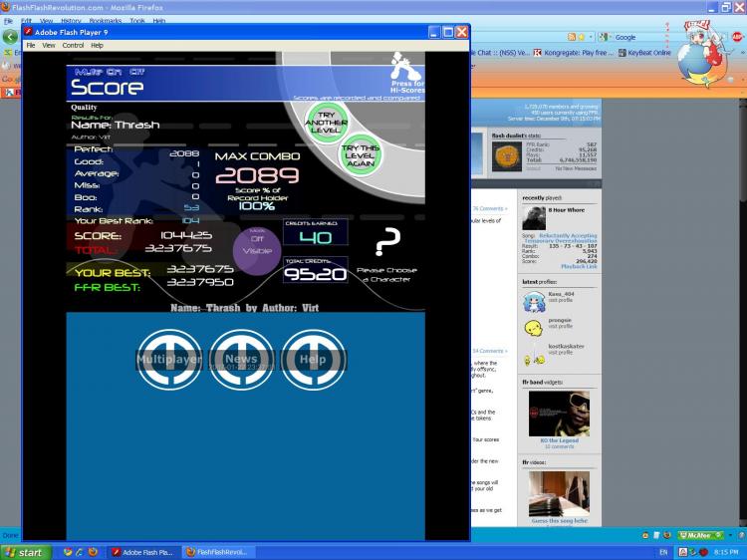The height and width of the screenshot is (560, 747).
Task: Open KO the Legend band link
Action: coord(560,440)
